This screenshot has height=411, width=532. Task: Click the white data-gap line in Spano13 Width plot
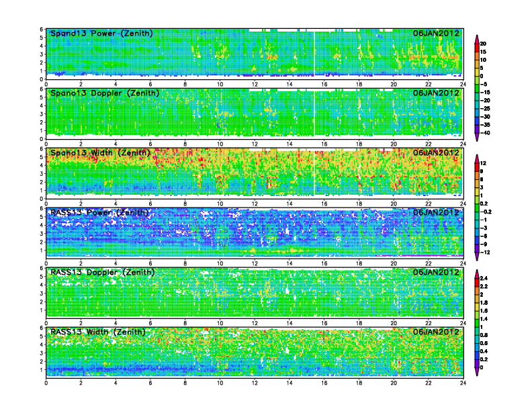(314, 173)
